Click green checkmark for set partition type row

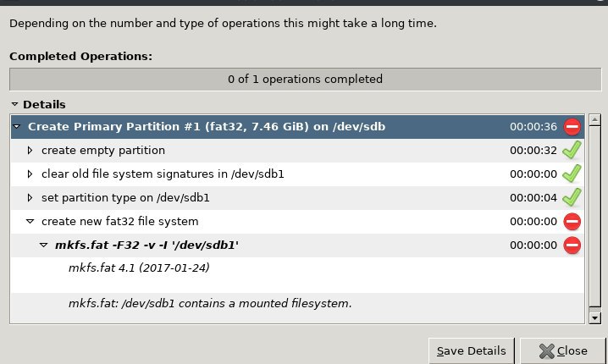pos(572,198)
